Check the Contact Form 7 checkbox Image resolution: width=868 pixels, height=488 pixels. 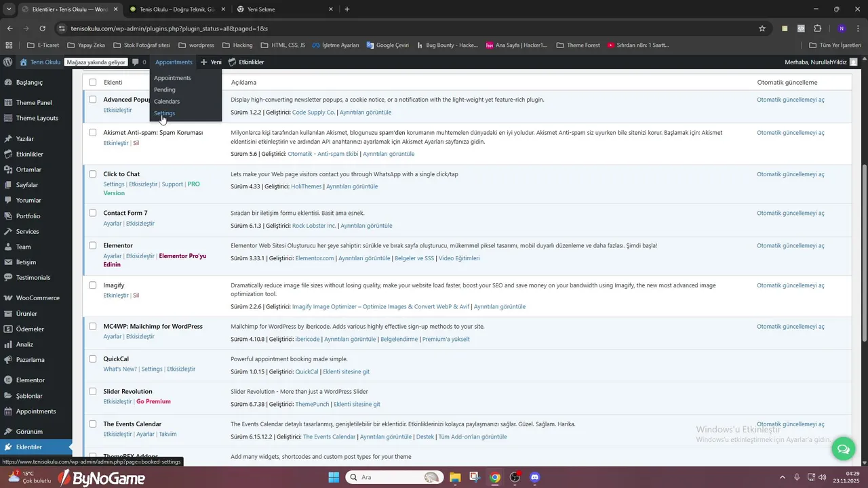coord(93,213)
